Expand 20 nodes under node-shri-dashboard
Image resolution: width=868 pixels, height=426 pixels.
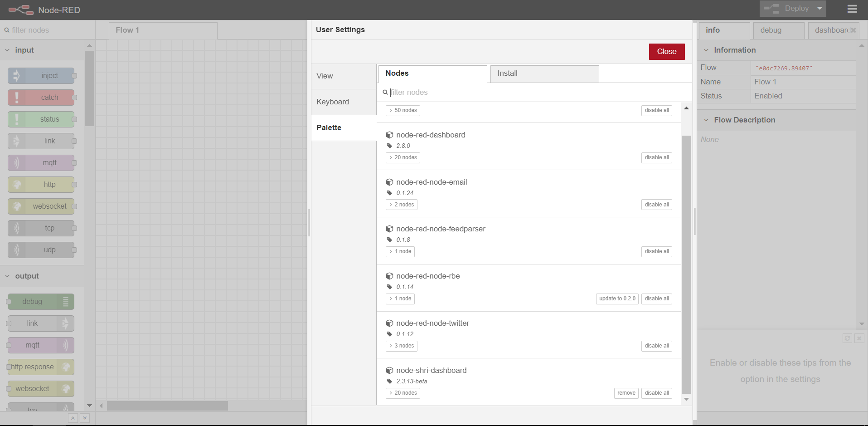[x=403, y=393]
